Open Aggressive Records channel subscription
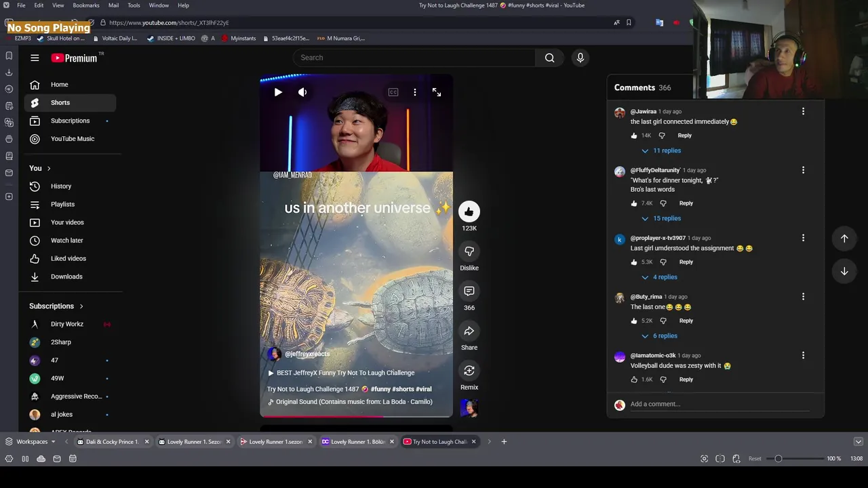The image size is (868, 488). click(70, 396)
